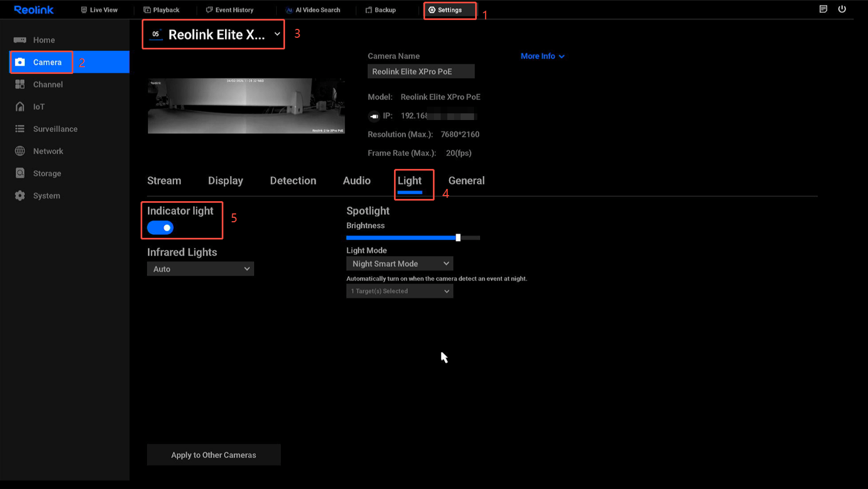
Task: Open the Targets Selected dropdown
Action: (x=400, y=291)
